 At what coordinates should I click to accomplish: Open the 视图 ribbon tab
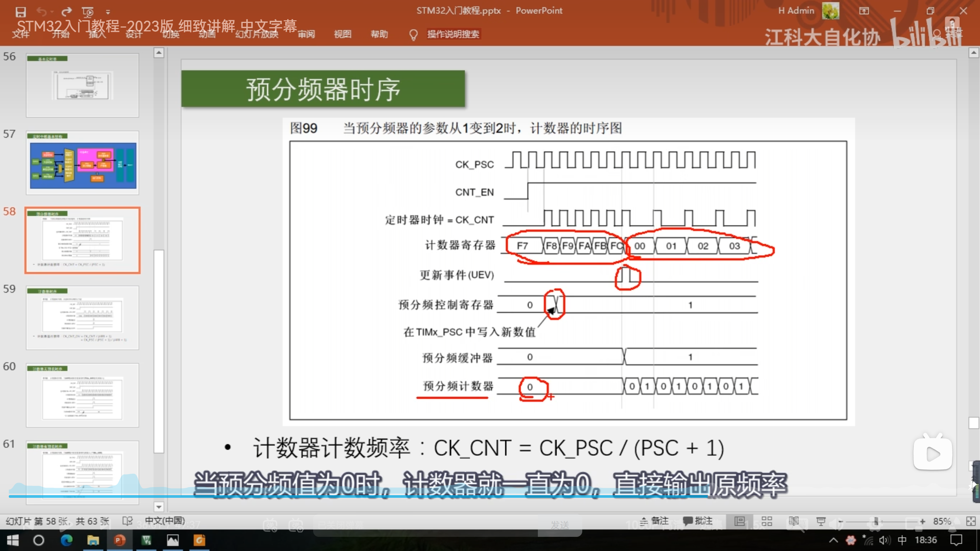point(342,34)
